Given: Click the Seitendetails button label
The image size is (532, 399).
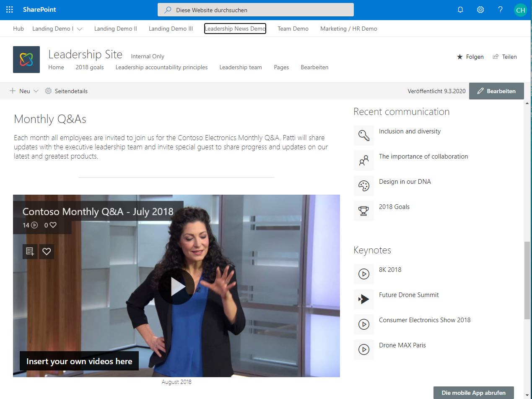Looking at the screenshot, I should (x=71, y=91).
